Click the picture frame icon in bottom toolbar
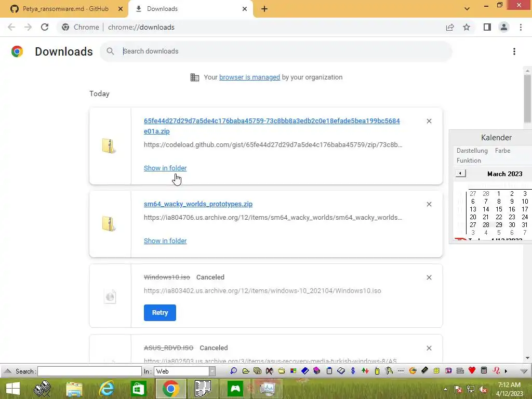Image resolution: width=532 pixels, height=399 pixels. coord(448,371)
